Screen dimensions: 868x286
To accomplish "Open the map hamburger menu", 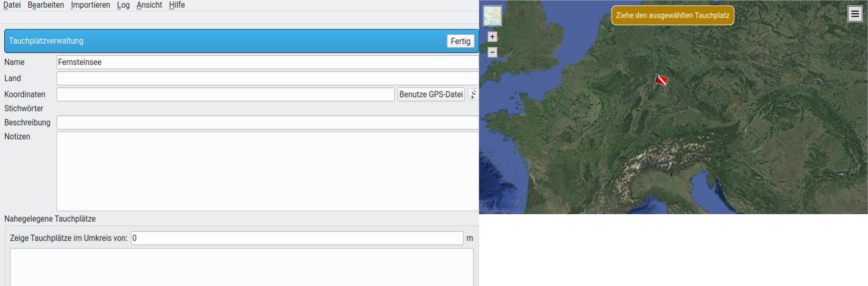I will (x=855, y=14).
